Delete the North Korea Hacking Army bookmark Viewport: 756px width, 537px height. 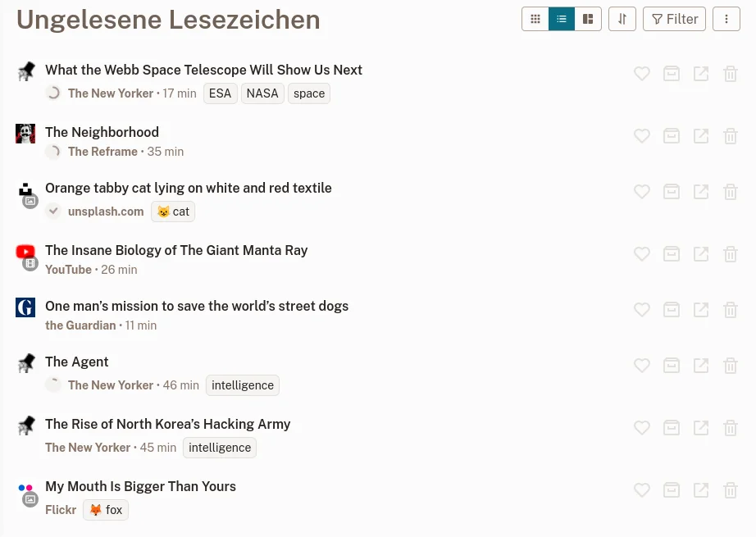[731, 428]
